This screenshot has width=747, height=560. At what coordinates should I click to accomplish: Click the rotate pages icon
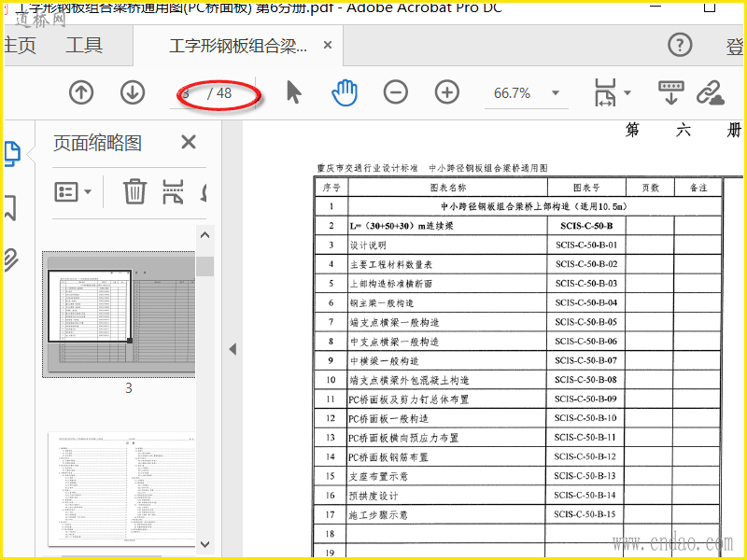click(x=204, y=191)
